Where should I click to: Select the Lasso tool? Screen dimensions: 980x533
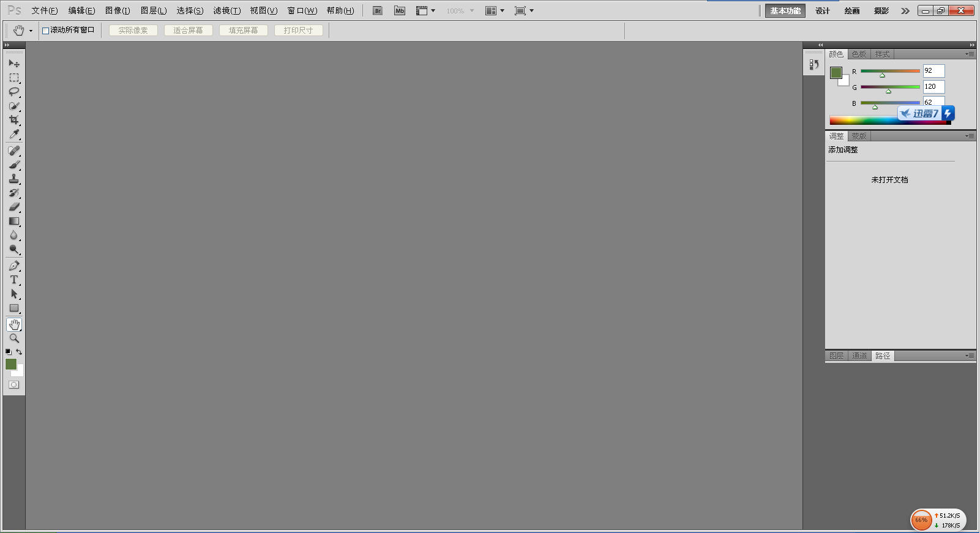click(x=13, y=92)
